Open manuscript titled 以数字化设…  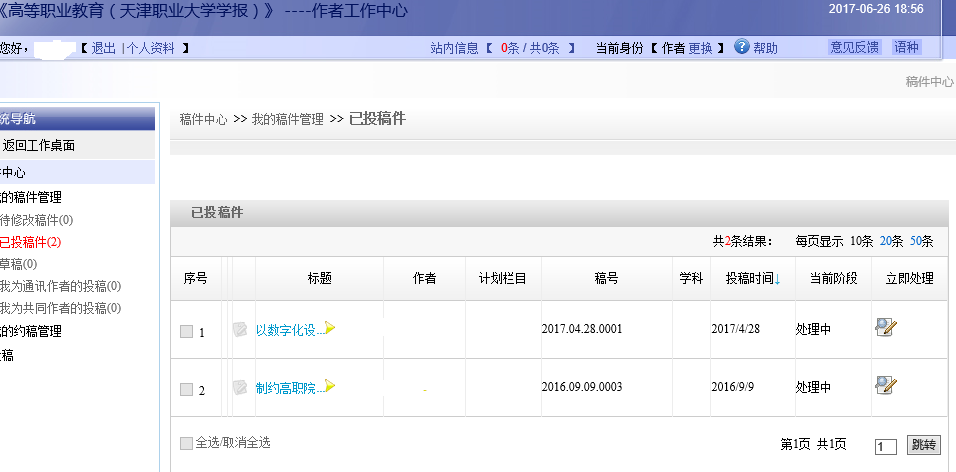click(x=285, y=330)
